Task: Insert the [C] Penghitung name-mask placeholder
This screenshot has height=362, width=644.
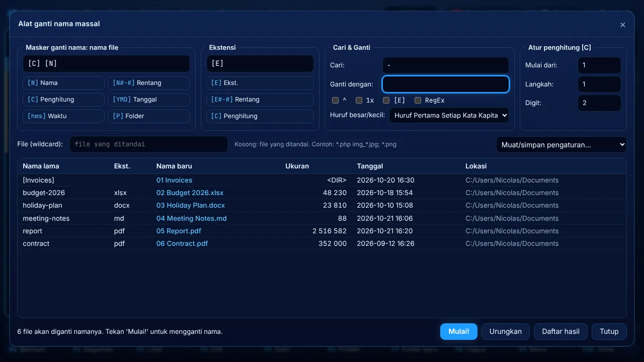Action: [x=63, y=100]
